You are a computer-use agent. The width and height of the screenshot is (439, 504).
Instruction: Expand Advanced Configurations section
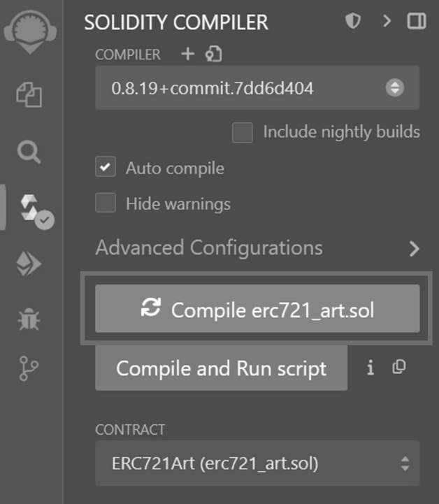click(257, 248)
